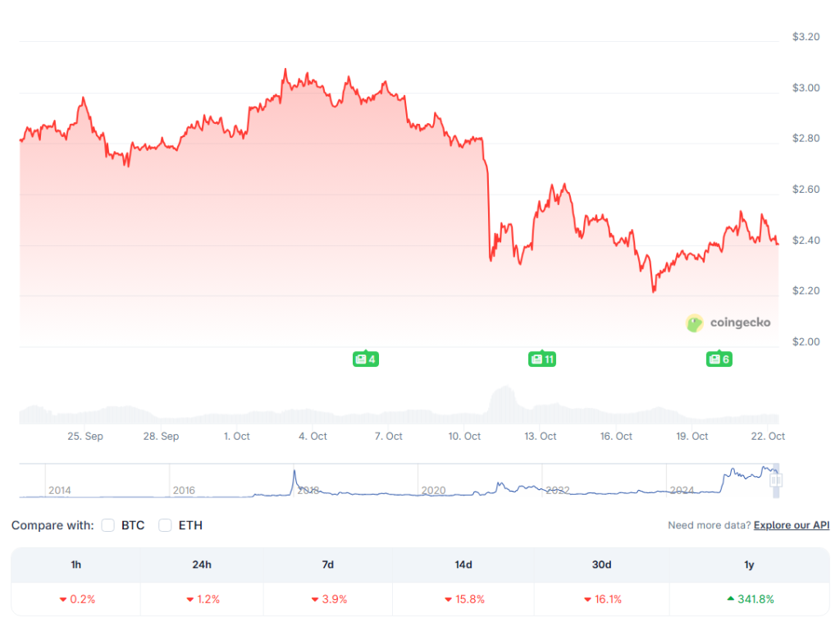Click the 2014 region in the navigator
Image resolution: width=840 pixels, height=627 pixels.
(59, 490)
